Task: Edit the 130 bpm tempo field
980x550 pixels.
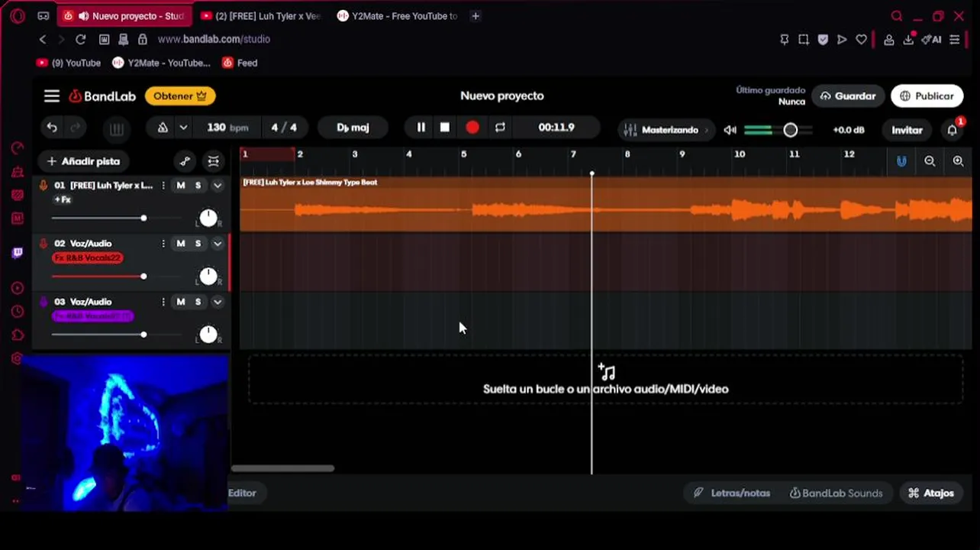Action: point(227,128)
